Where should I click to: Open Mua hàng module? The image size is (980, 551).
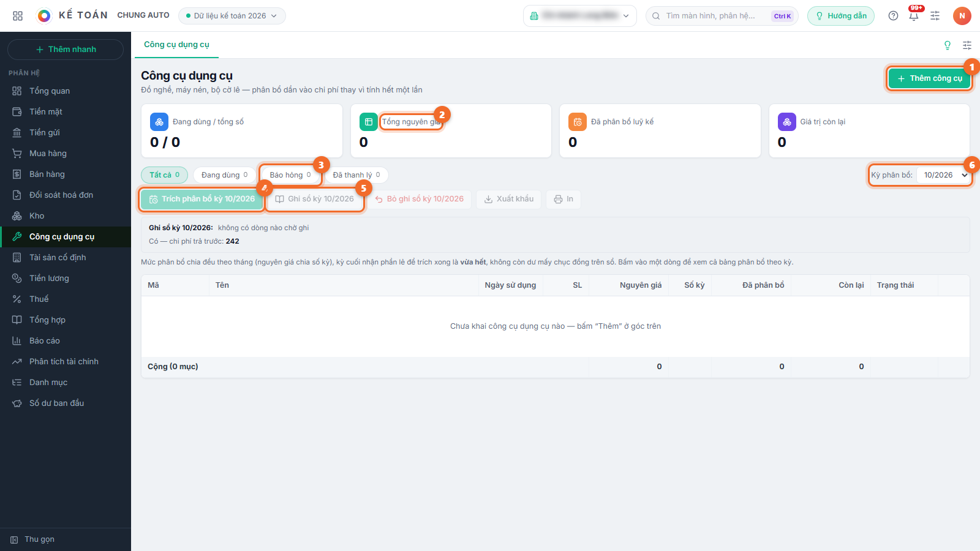pyautogui.click(x=66, y=153)
